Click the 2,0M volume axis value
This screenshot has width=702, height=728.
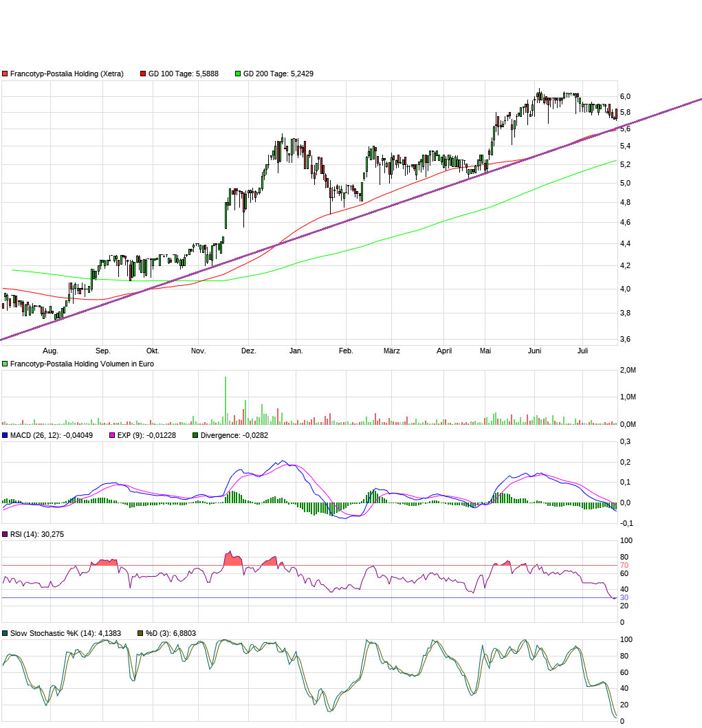click(x=628, y=371)
